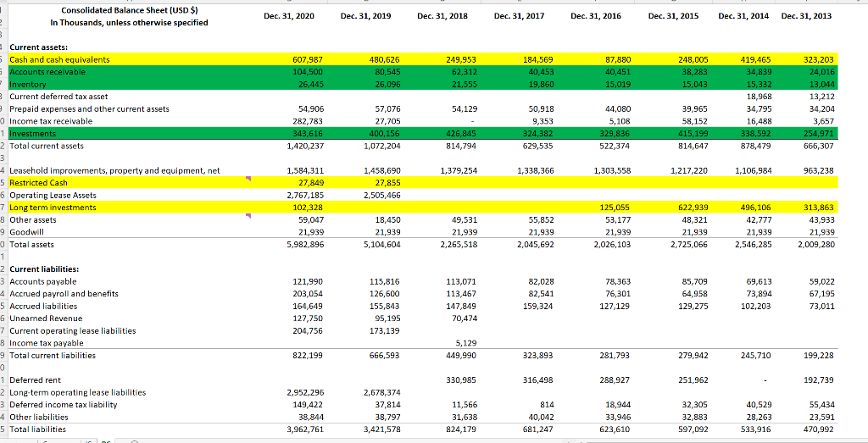Select the 'Total current assets' label
The image size is (868, 443).
pos(46,146)
